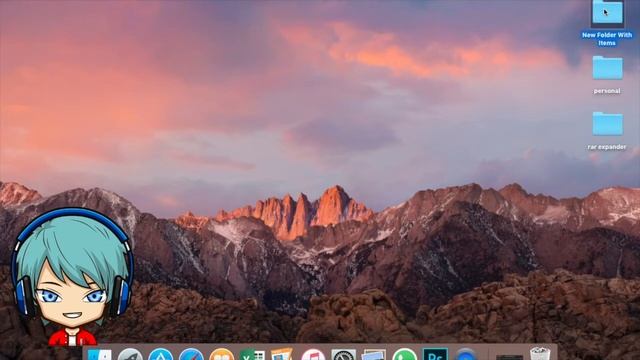Open the blue round icon right of Photoshop
This screenshot has width=640, height=360.
(x=466, y=354)
